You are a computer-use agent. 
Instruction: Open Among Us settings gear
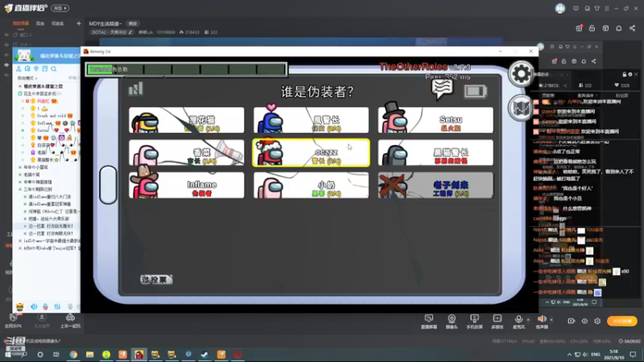pos(521,74)
